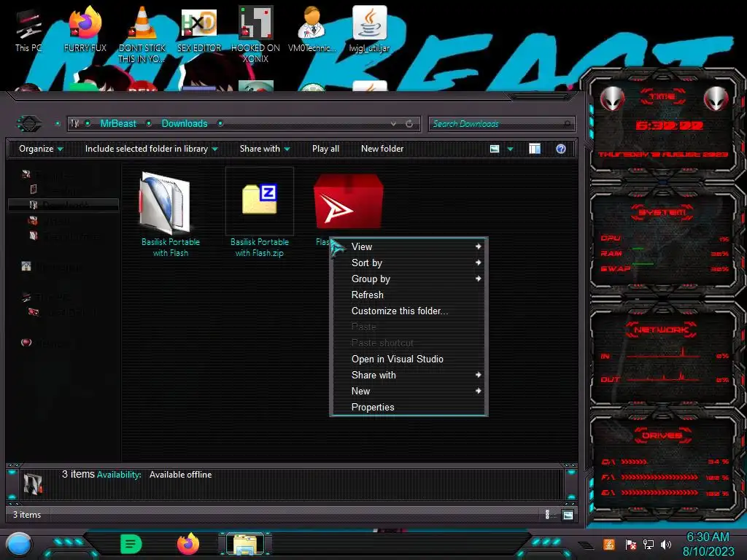Select the red Flash installer package icon
Screen dimensions: 747x560
348,203
